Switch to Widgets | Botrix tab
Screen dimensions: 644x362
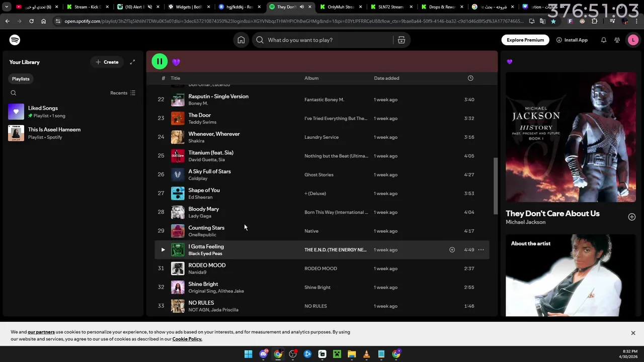click(189, 7)
